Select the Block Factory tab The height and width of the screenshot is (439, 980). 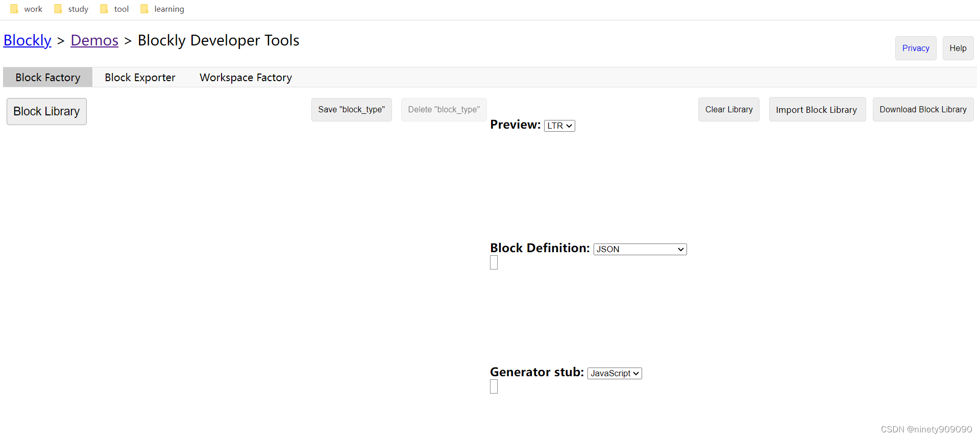pyautogui.click(x=48, y=78)
